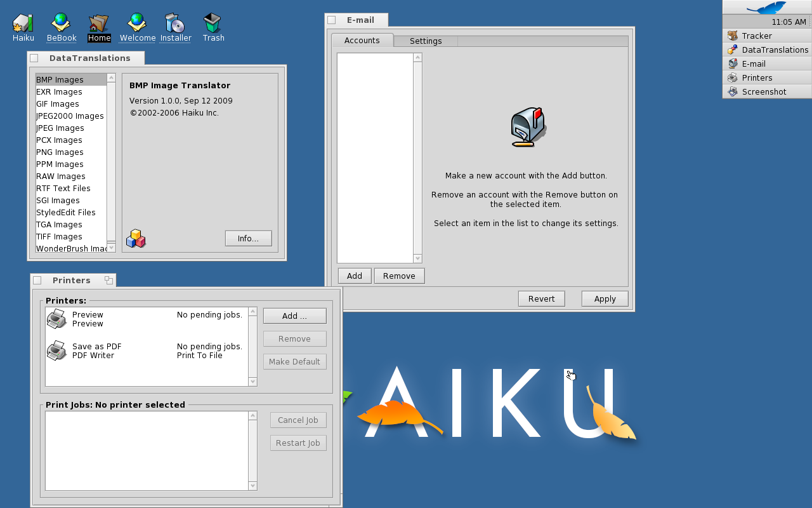Select JPEG Images in translator list
812x508 pixels.
(71, 128)
